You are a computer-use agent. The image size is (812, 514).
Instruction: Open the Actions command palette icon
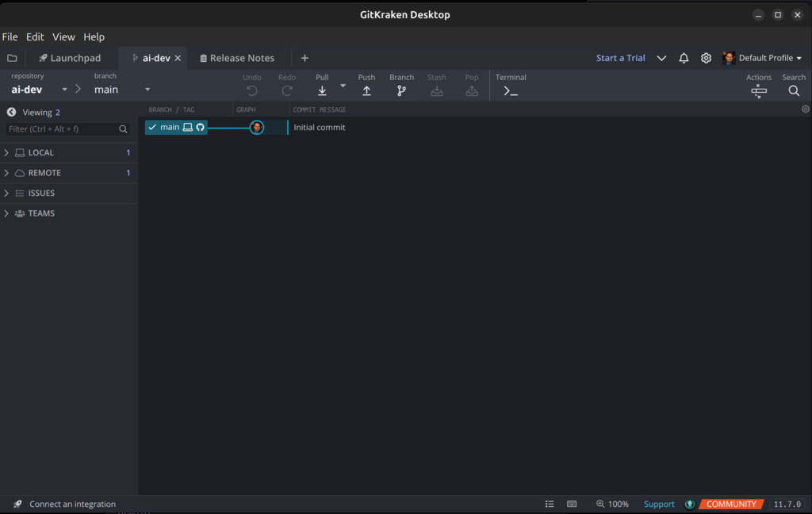759,90
